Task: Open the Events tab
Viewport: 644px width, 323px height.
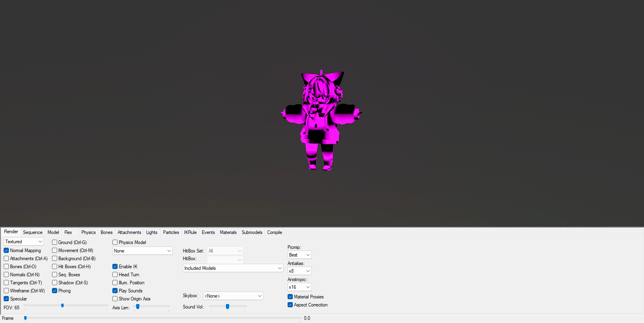Action: [x=208, y=232]
